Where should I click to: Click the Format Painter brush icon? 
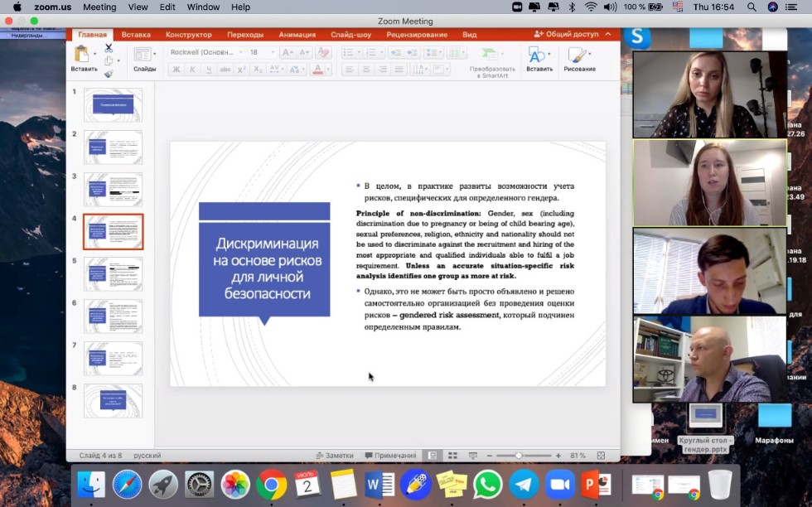(x=108, y=73)
